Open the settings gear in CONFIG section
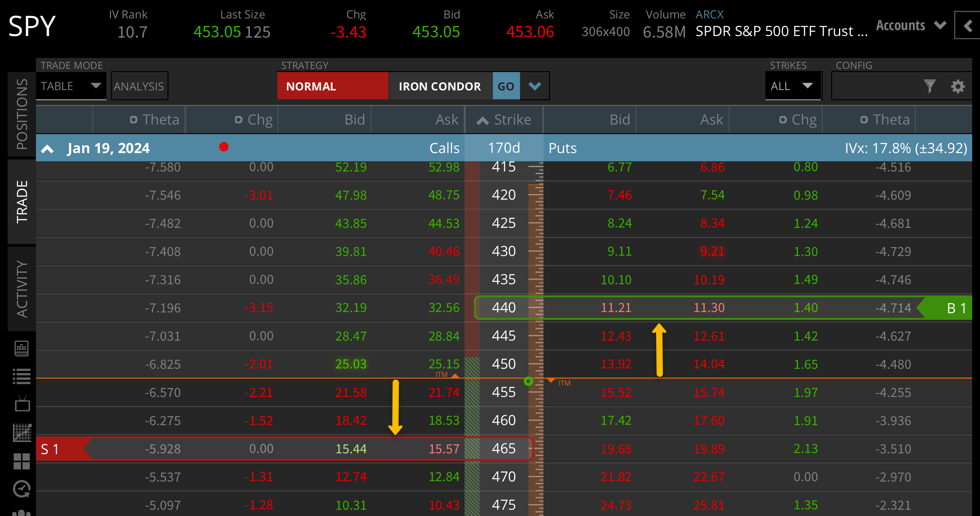The width and height of the screenshot is (980, 516). pyautogui.click(x=958, y=86)
